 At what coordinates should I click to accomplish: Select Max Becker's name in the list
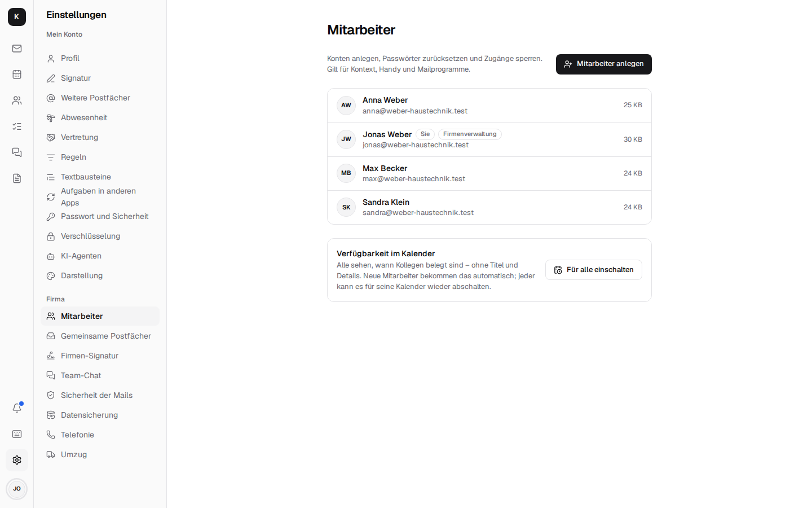tap(385, 168)
